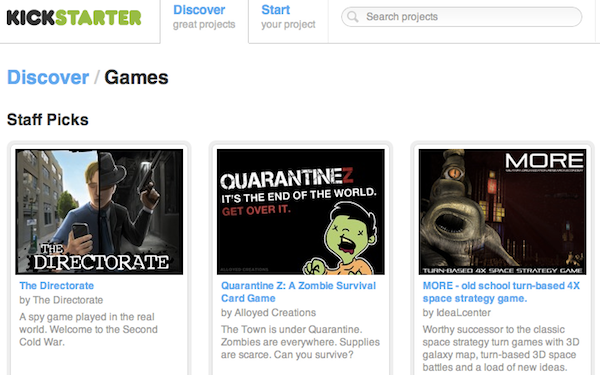The height and width of the screenshot is (375, 600).
Task: Click the Quarantine Z zombie description text
Action: (300, 342)
